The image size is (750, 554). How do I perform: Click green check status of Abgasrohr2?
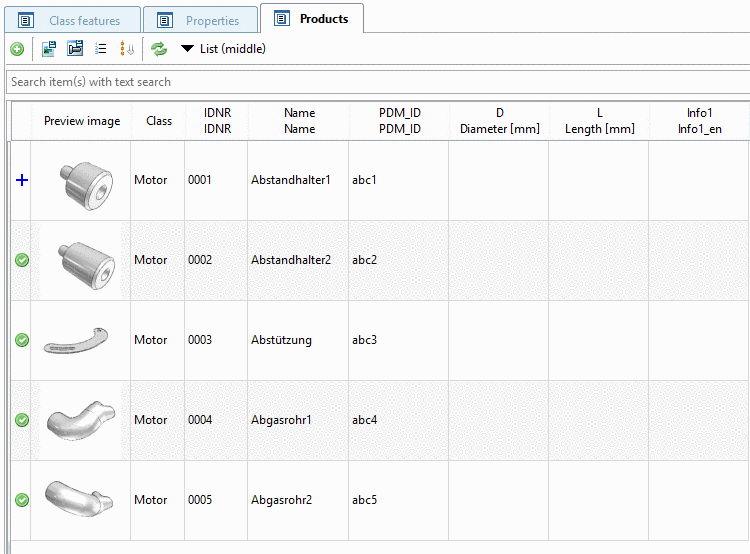point(22,499)
